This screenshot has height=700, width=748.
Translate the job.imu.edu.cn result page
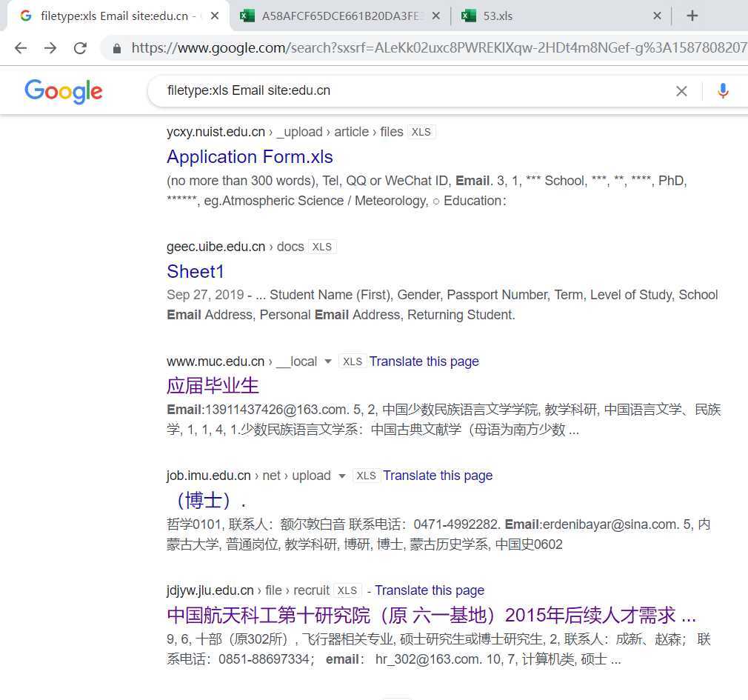438,476
